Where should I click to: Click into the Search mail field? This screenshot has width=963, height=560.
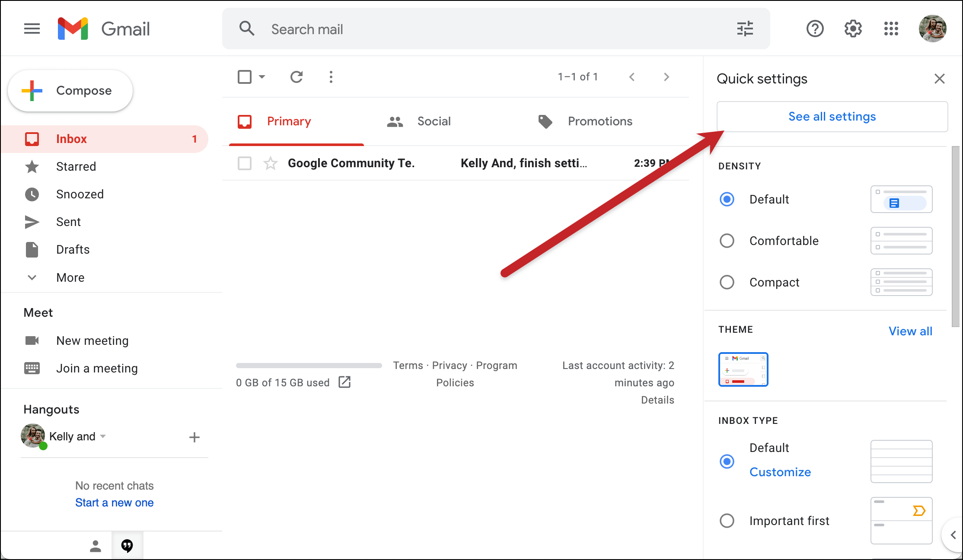[496, 29]
